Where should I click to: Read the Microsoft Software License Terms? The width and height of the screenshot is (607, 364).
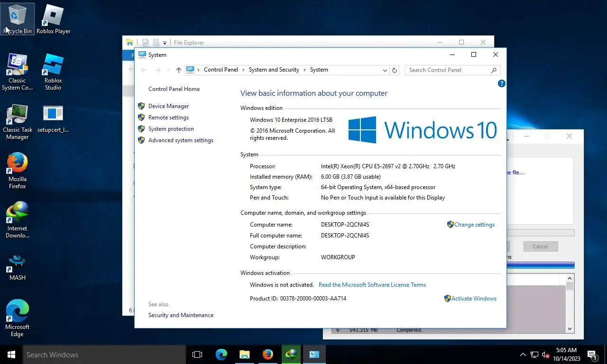[372, 285]
